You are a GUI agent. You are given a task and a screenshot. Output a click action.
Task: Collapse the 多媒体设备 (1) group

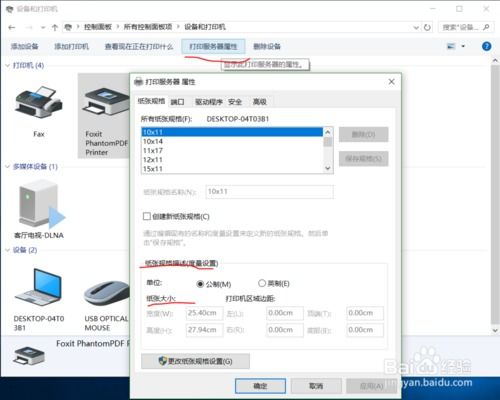(7, 166)
